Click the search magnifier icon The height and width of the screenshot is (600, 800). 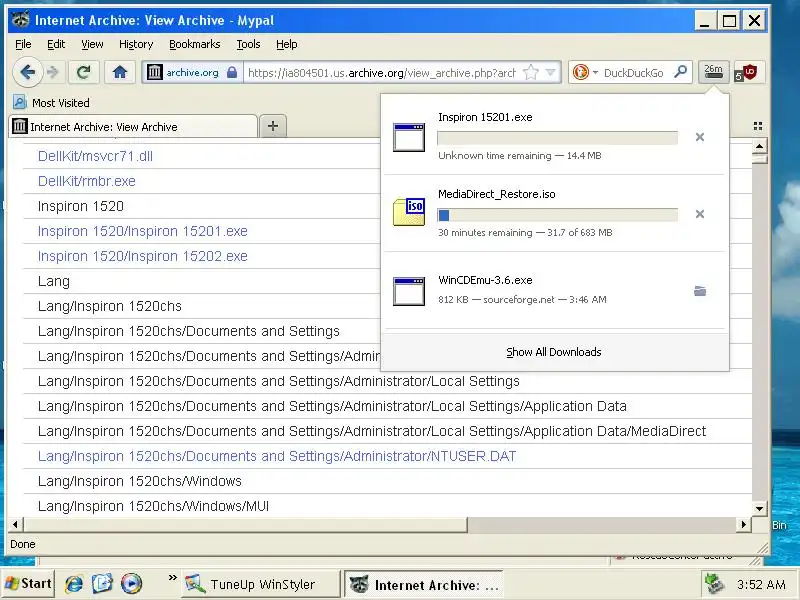tap(680, 72)
